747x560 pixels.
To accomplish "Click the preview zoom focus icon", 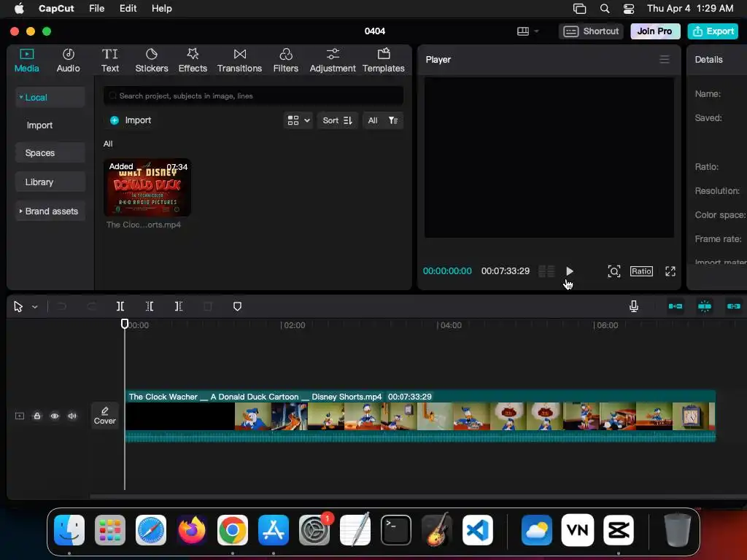I will [x=614, y=271].
